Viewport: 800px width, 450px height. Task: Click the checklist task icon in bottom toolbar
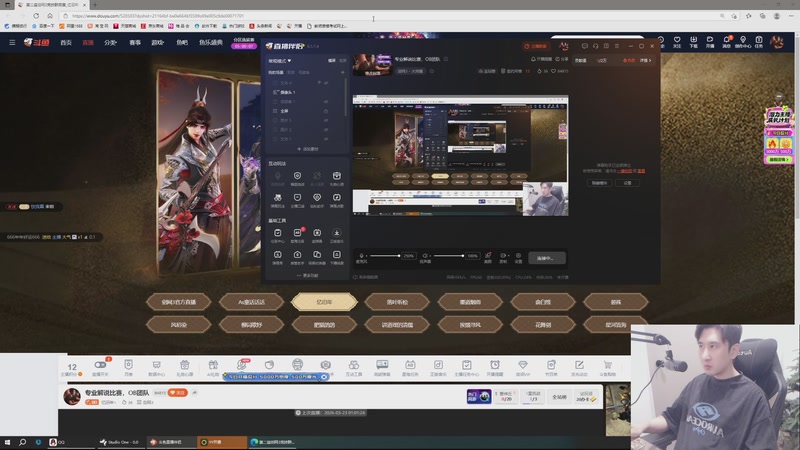coord(466,365)
